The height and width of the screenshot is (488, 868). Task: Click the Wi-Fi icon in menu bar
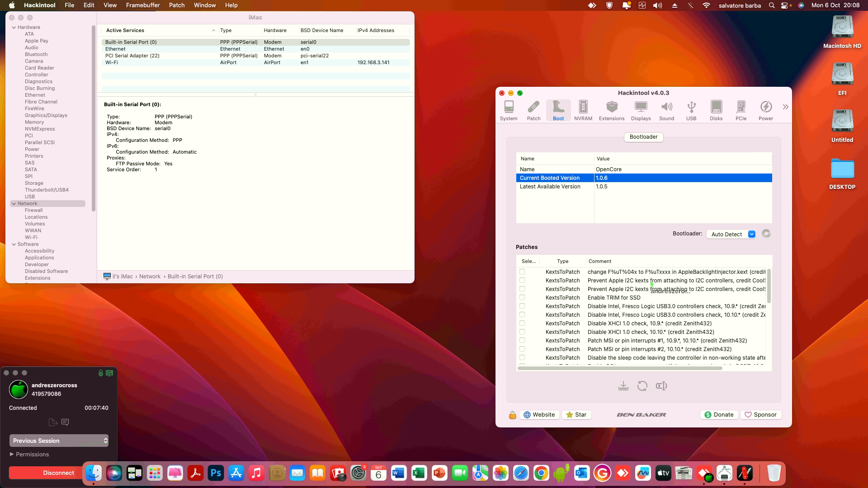pyautogui.click(x=706, y=5)
